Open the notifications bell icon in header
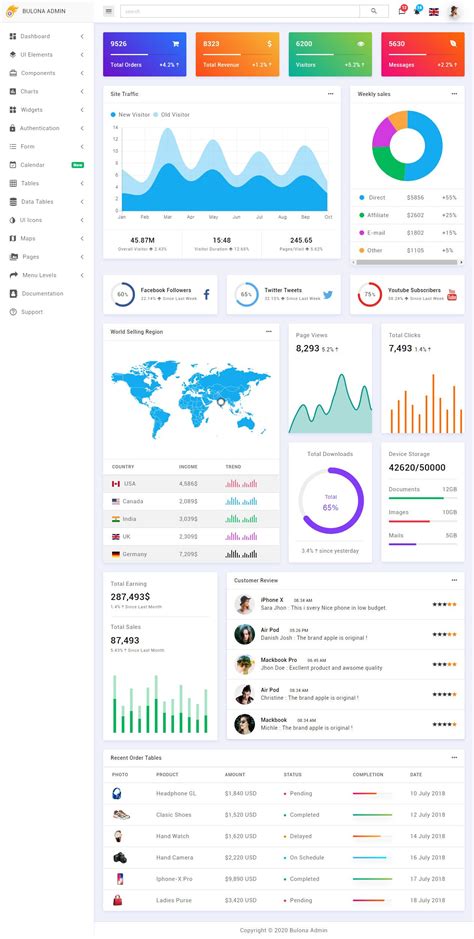 (x=417, y=11)
